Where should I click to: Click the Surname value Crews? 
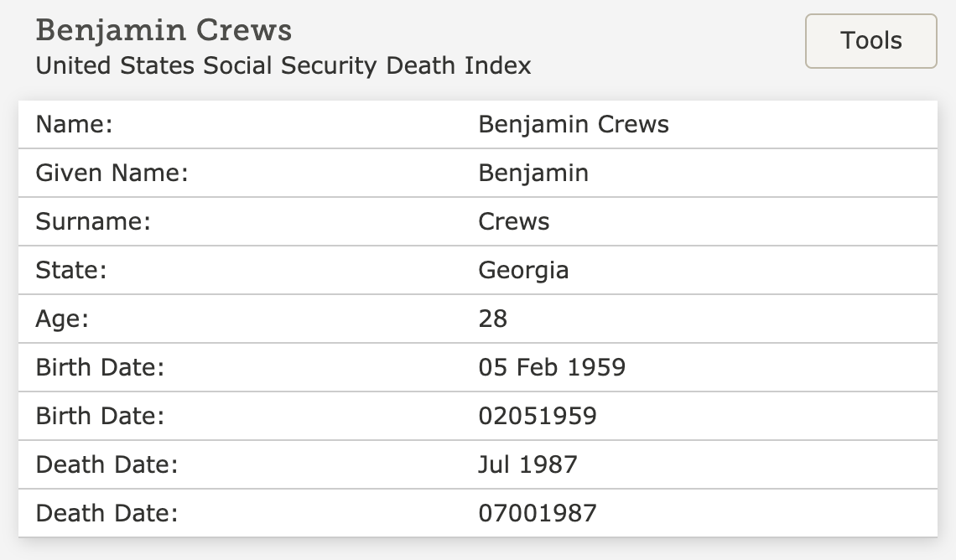click(x=513, y=221)
